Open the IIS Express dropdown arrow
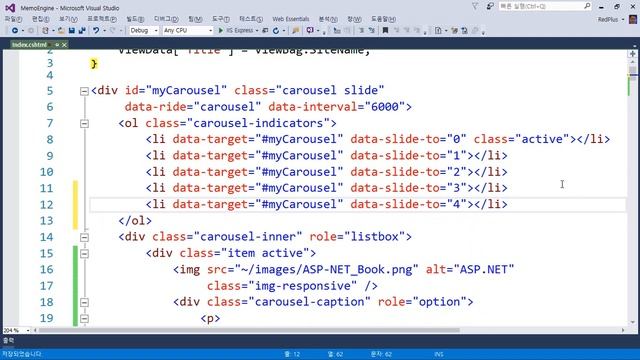This screenshot has height=360, width=640. pyautogui.click(x=257, y=31)
